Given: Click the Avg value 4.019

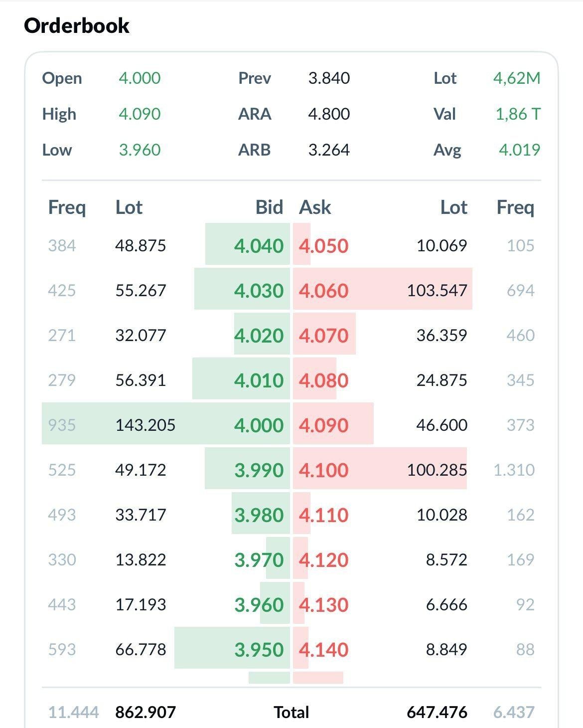Looking at the screenshot, I should coord(519,150).
